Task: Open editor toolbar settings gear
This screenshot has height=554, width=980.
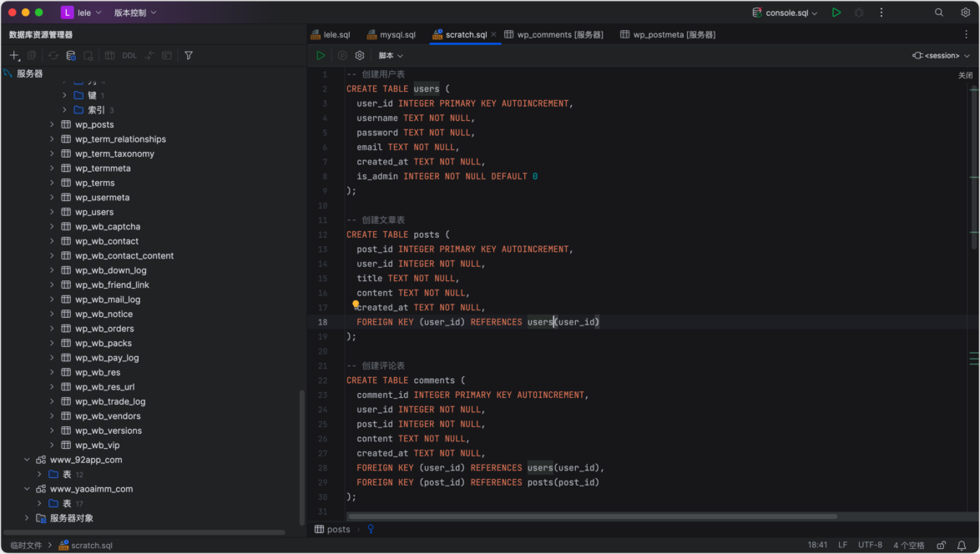Action: tap(360, 56)
